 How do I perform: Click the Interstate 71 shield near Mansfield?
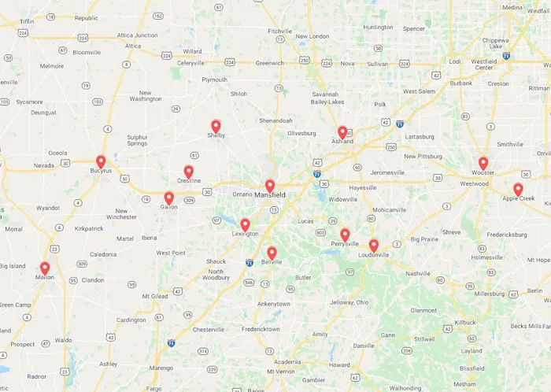click(x=317, y=173)
